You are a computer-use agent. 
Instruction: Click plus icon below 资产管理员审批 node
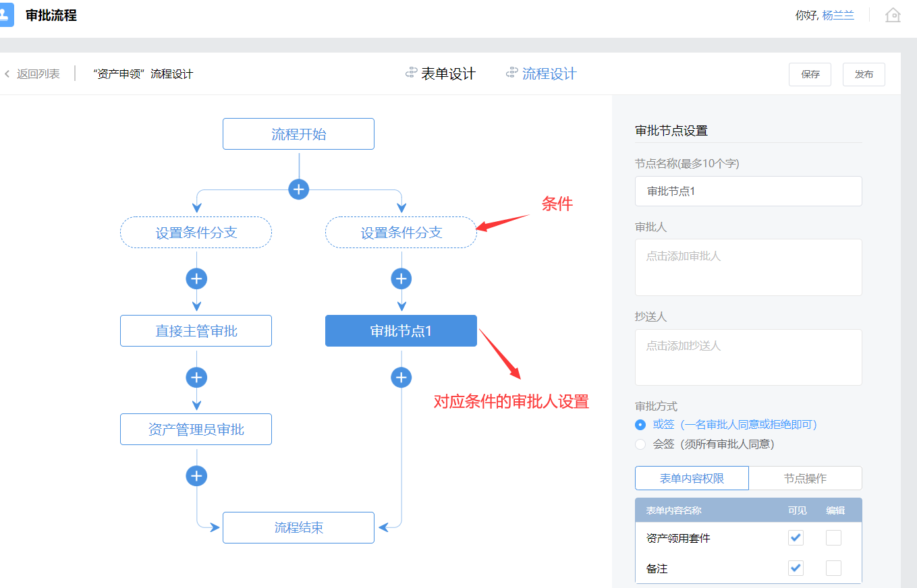point(196,476)
